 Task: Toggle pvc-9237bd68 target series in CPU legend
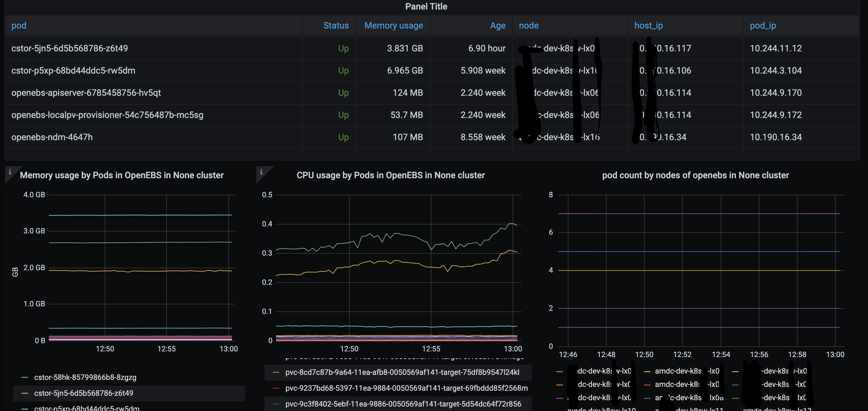406,388
